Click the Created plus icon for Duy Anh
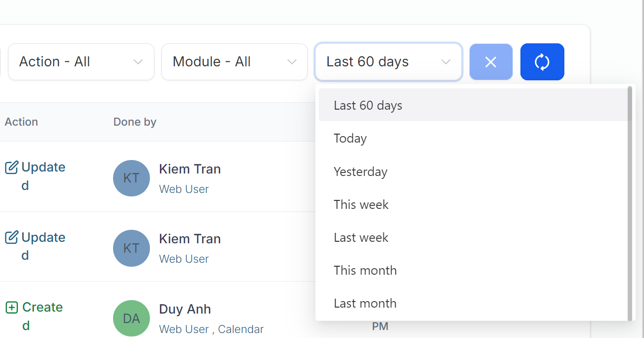The image size is (644, 338). tap(11, 308)
